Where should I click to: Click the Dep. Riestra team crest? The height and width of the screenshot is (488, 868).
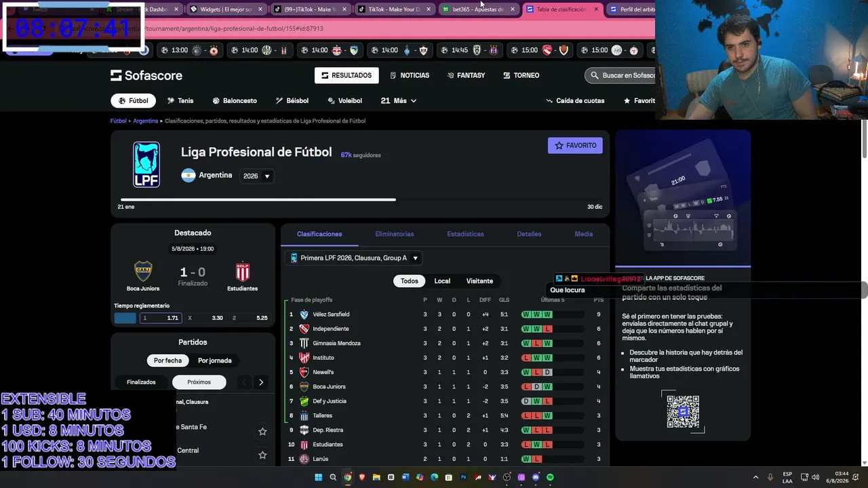coord(304,430)
